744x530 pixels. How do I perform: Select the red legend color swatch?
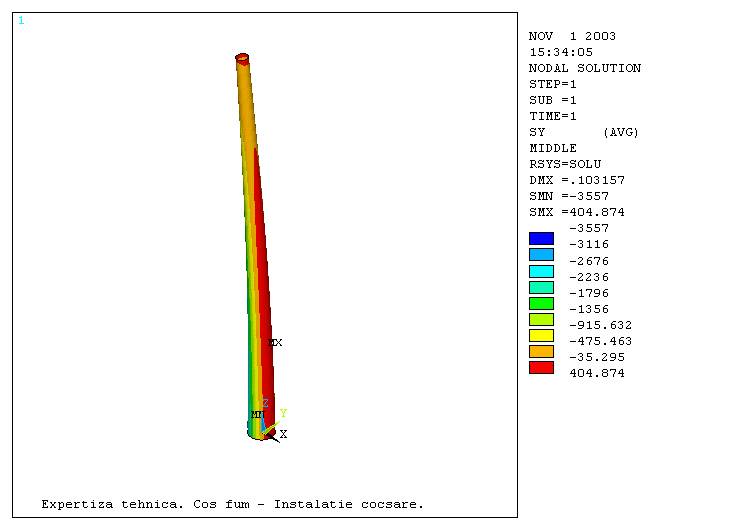(541, 367)
